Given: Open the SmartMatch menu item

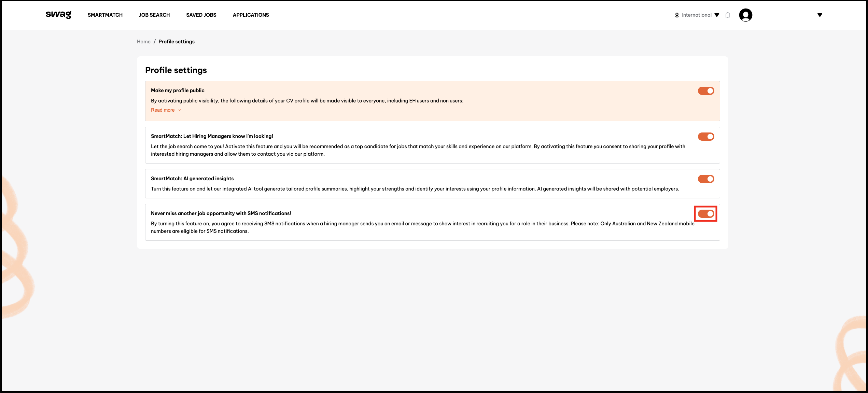Looking at the screenshot, I should 105,15.
